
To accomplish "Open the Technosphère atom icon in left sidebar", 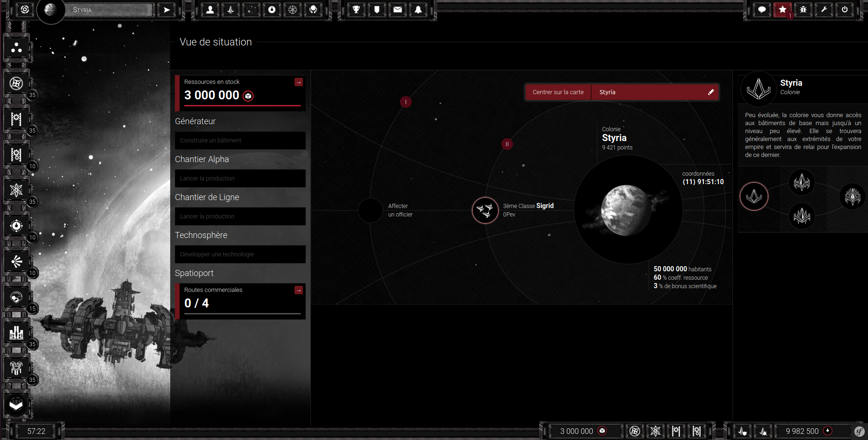I will pos(16,190).
